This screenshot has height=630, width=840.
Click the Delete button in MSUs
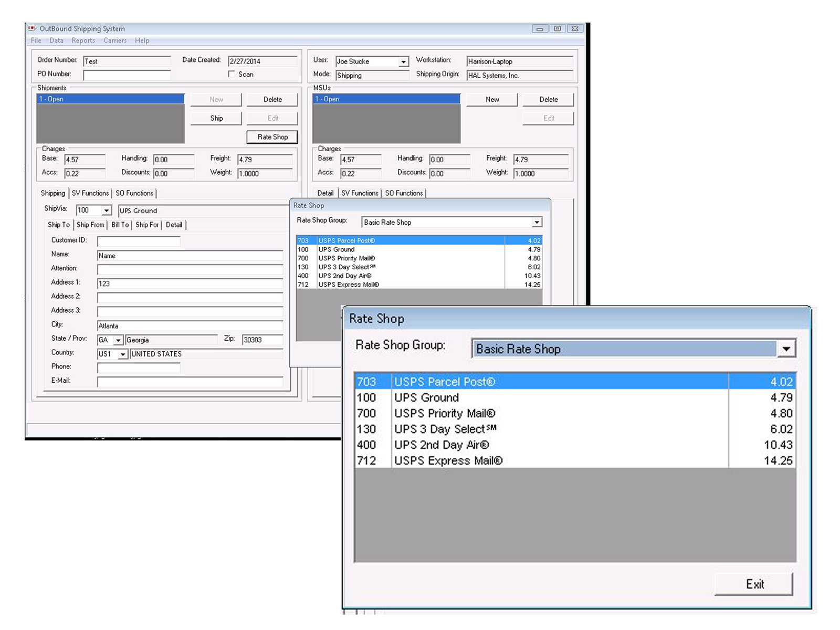(x=549, y=99)
